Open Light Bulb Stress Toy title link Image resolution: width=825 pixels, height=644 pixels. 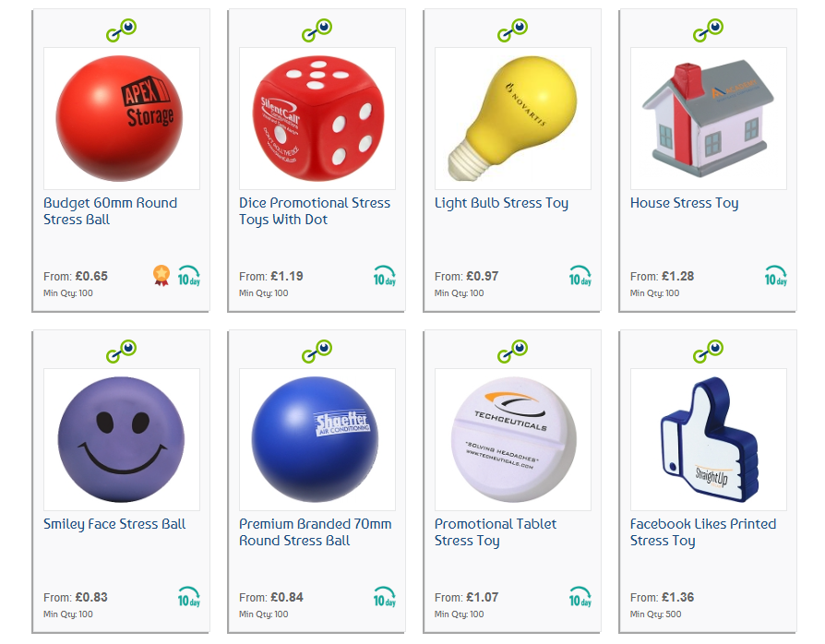tap(501, 203)
